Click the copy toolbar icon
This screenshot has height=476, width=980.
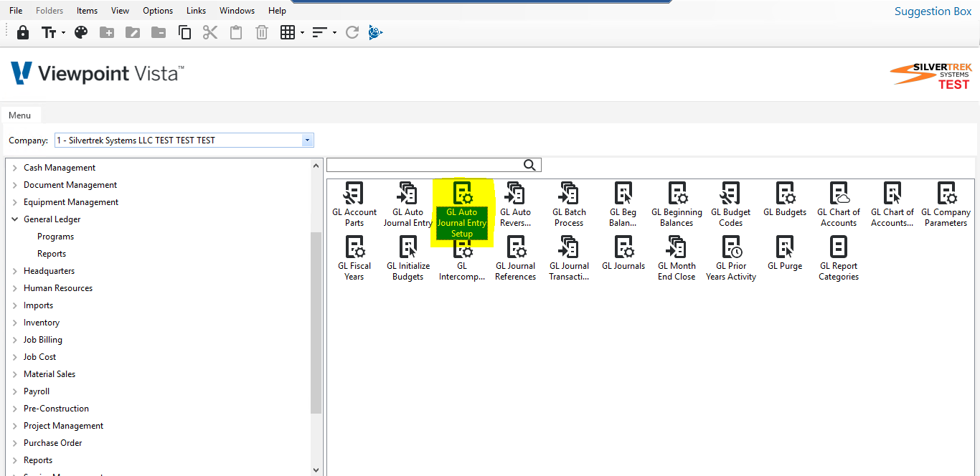pyautogui.click(x=184, y=32)
